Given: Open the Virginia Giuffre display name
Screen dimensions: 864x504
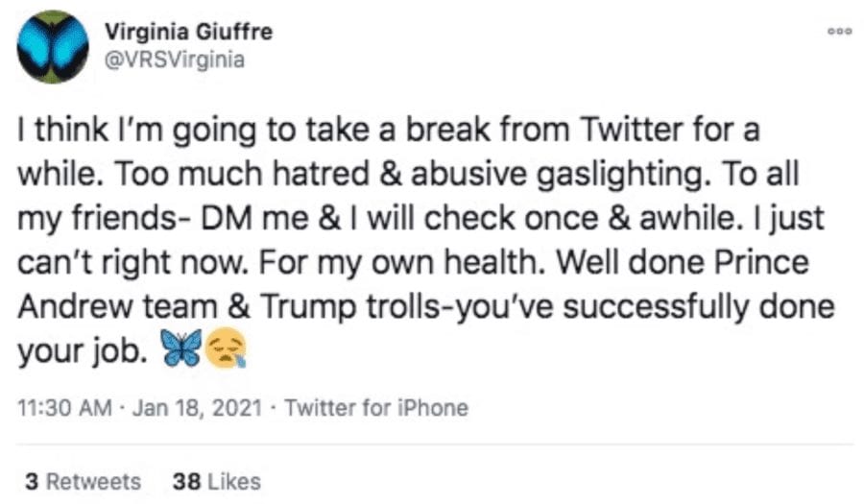Looking at the screenshot, I should click(187, 32).
